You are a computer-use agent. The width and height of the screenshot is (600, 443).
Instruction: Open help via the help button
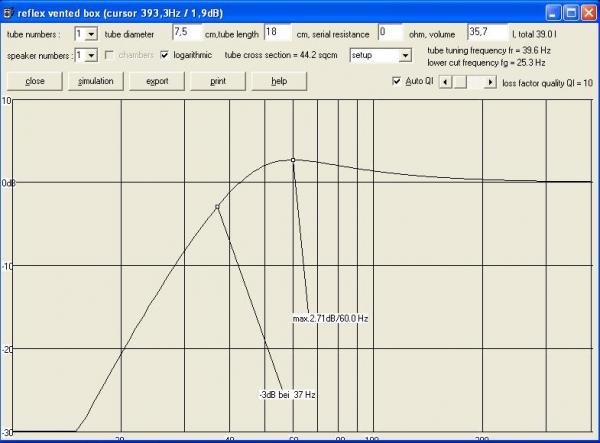(x=279, y=80)
